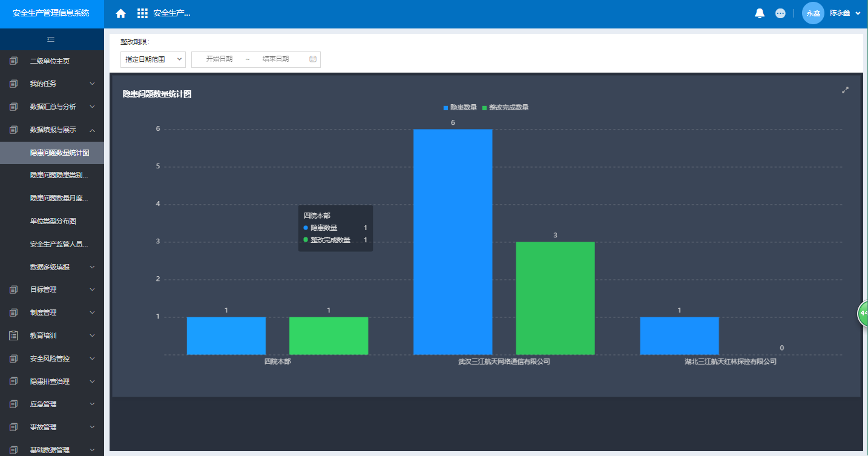The width and height of the screenshot is (868, 456).
Task: Maximize the chart with the expand icon
Action: pos(846,90)
